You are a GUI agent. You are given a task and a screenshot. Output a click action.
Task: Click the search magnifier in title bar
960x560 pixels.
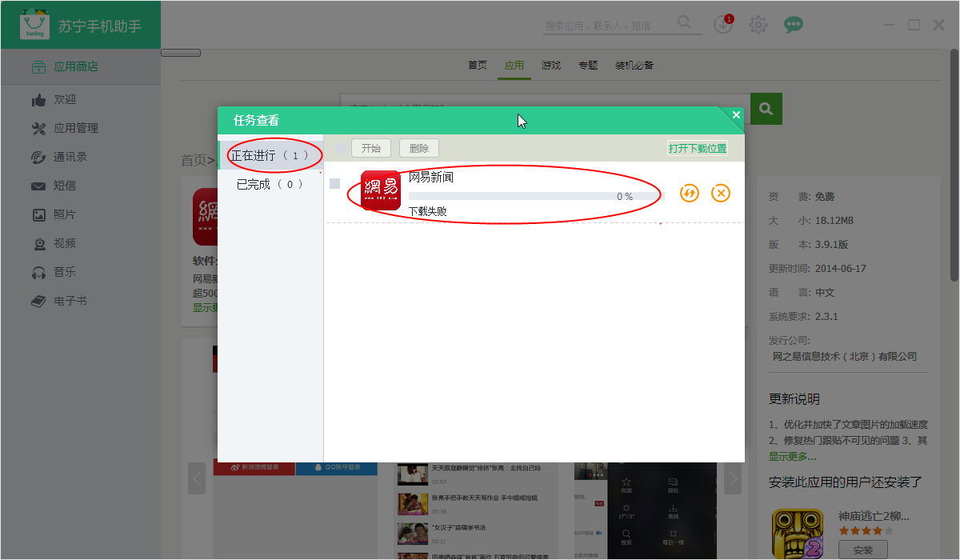point(685,23)
